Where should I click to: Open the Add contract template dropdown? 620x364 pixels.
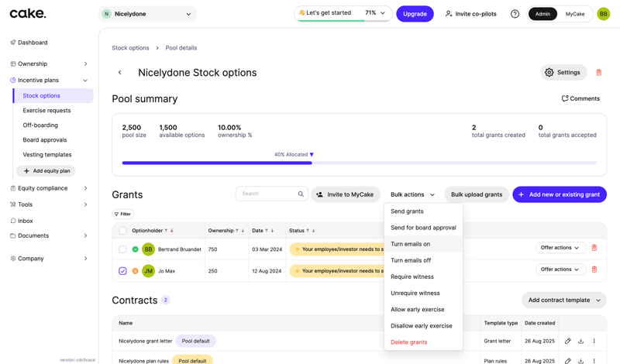click(x=563, y=300)
